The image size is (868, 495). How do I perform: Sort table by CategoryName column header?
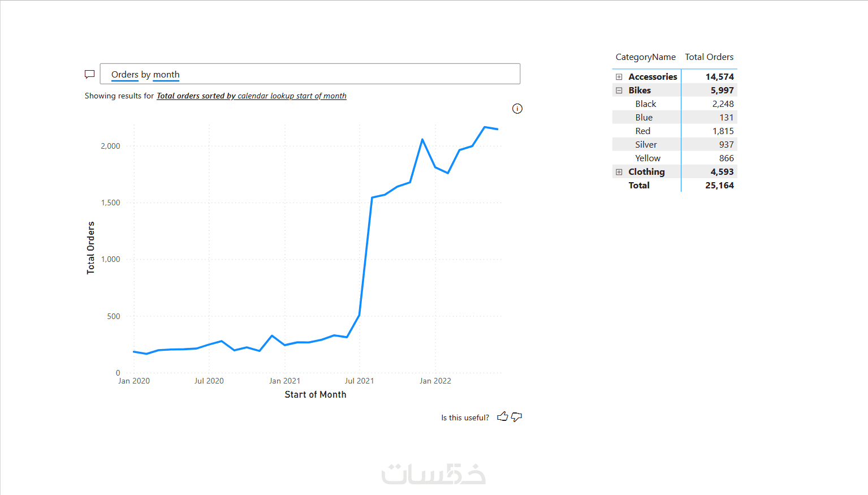point(645,57)
